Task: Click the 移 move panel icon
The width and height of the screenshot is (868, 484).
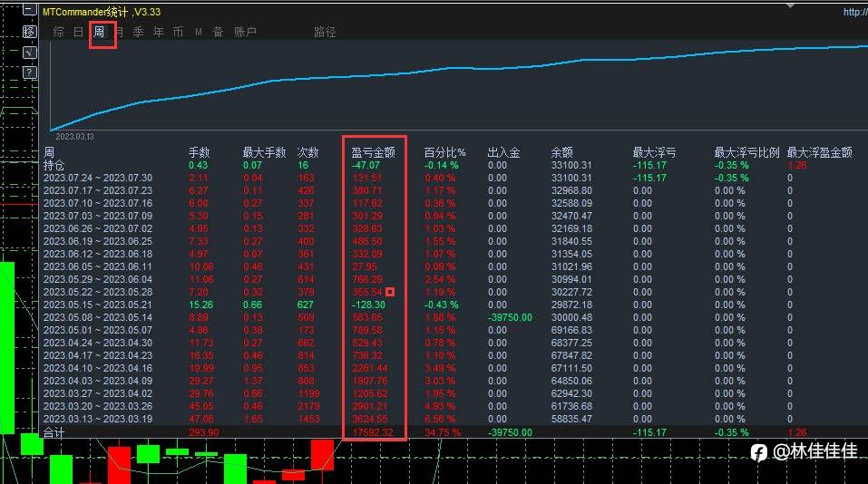Action: 29,32
